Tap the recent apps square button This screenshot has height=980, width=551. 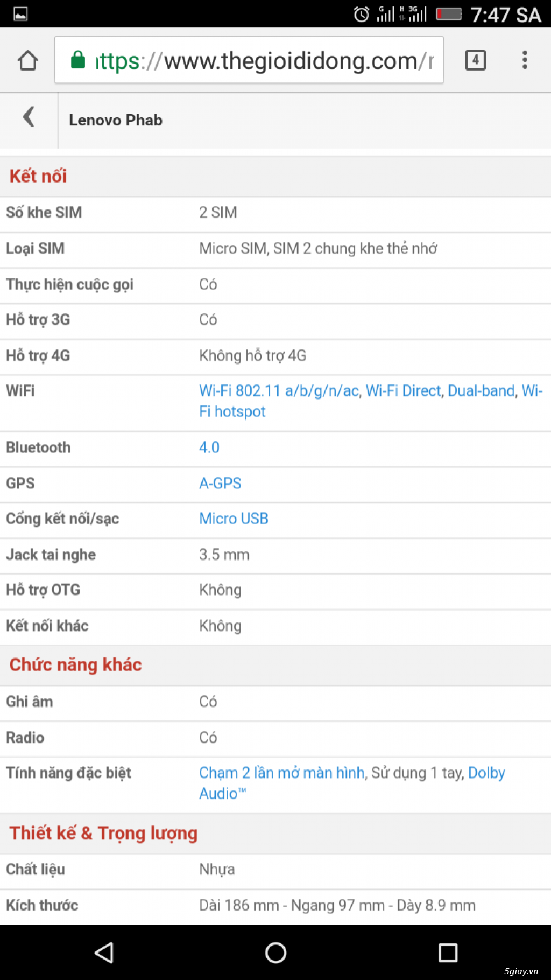pos(447,952)
